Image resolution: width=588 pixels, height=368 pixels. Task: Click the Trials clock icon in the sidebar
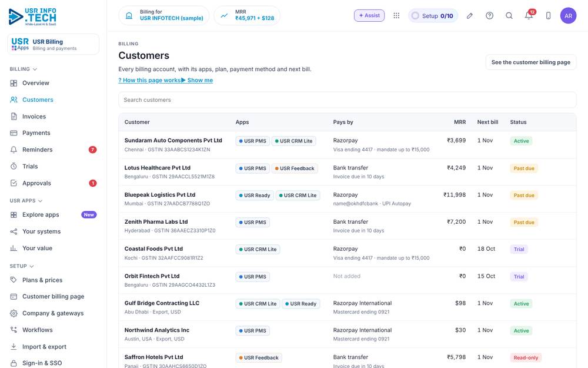pos(14,166)
